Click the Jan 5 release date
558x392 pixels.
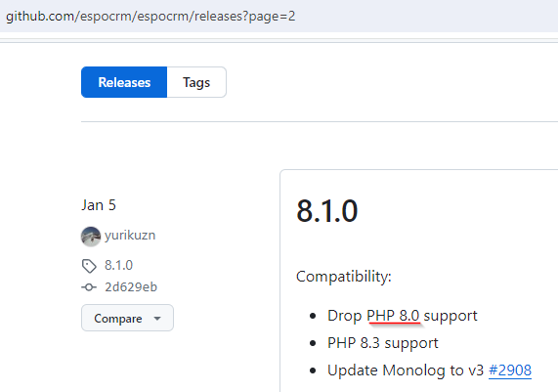[x=99, y=205]
